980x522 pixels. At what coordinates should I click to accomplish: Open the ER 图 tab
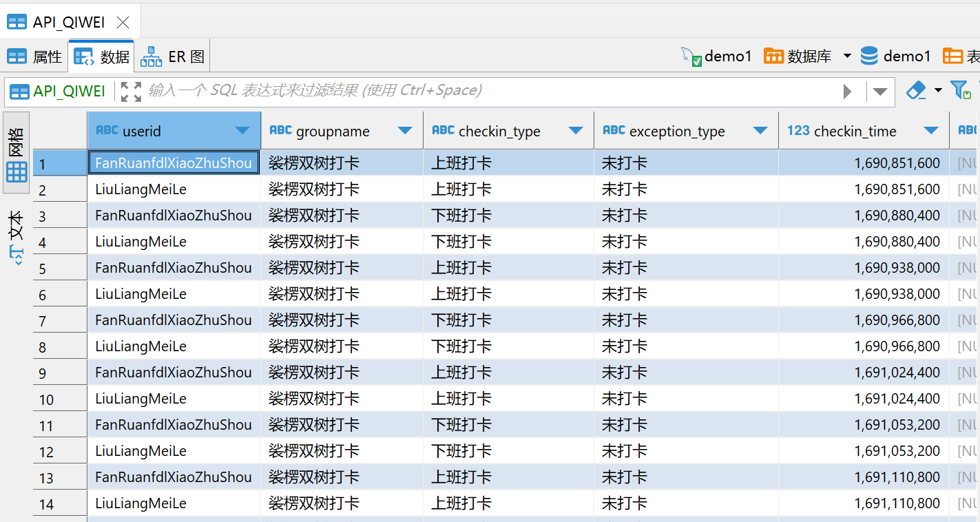172,56
